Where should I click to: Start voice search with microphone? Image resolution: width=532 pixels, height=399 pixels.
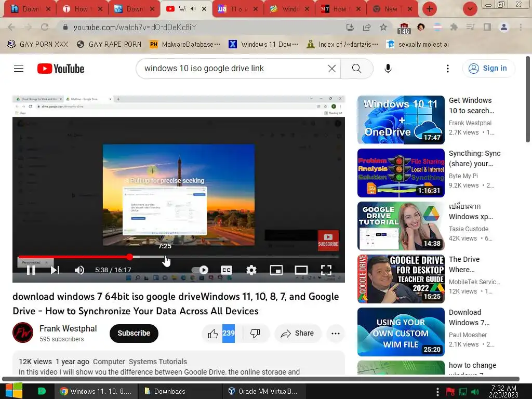coord(388,69)
